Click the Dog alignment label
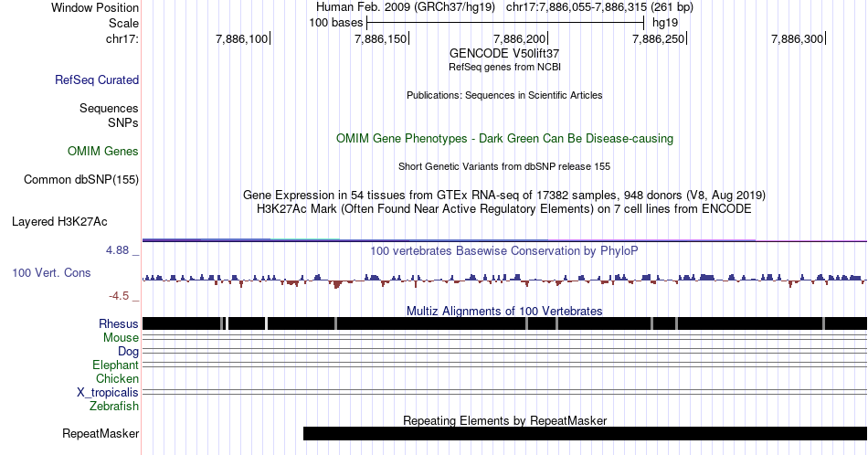The image size is (868, 455). coord(128,352)
